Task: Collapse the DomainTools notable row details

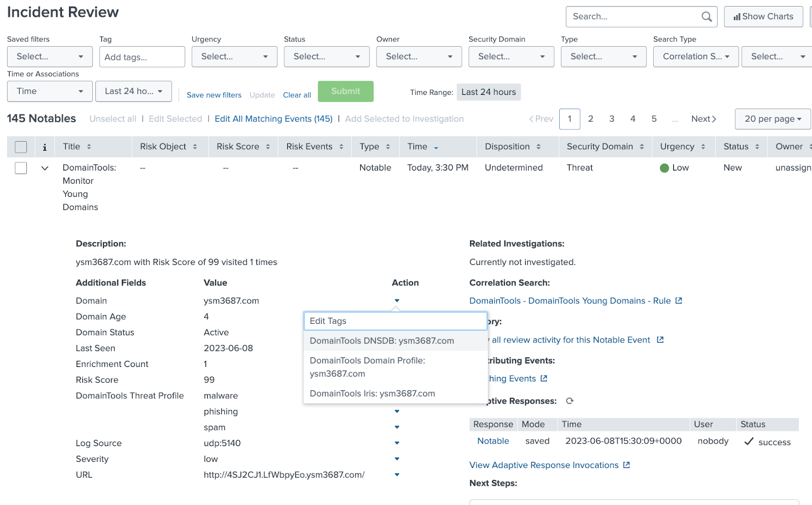Action: 45,168
